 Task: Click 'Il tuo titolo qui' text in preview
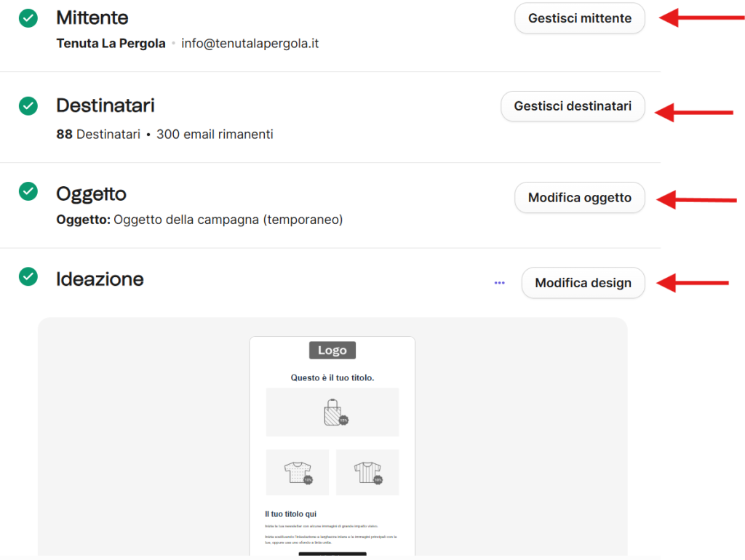point(290,514)
